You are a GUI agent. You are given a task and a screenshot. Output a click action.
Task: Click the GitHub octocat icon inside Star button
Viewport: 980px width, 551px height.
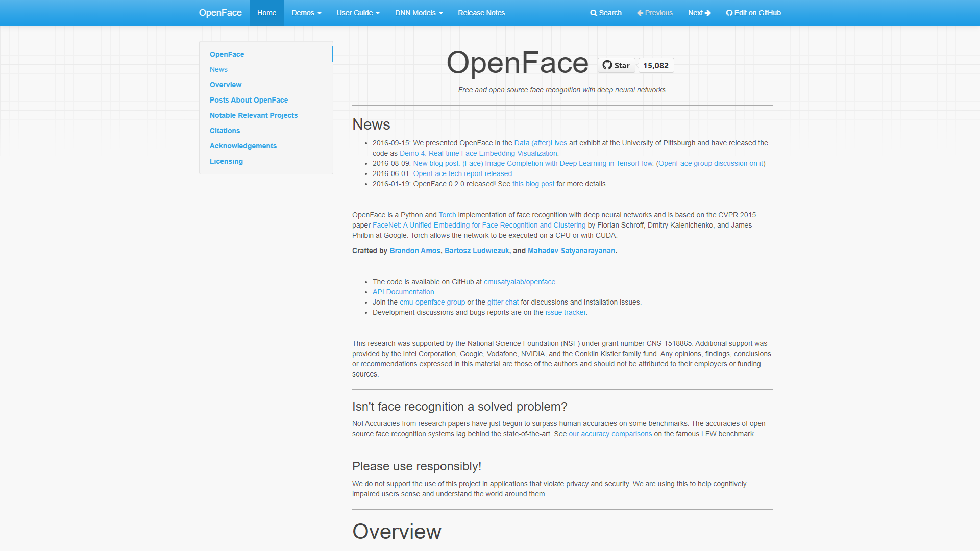(x=607, y=65)
